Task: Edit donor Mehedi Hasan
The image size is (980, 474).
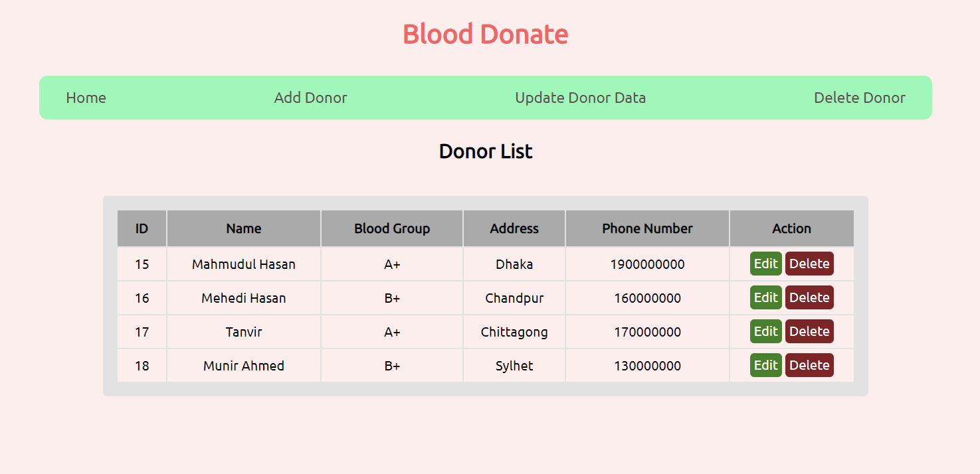Action: click(765, 297)
